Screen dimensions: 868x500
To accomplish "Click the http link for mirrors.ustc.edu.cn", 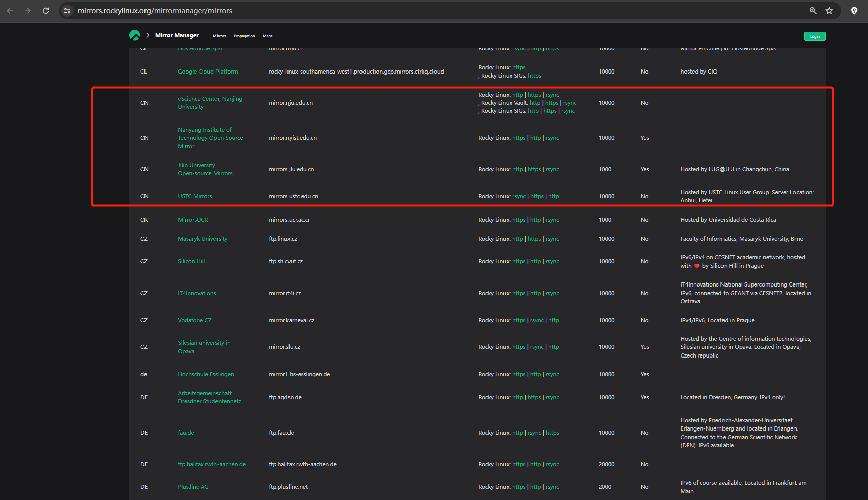I will pyautogui.click(x=553, y=196).
